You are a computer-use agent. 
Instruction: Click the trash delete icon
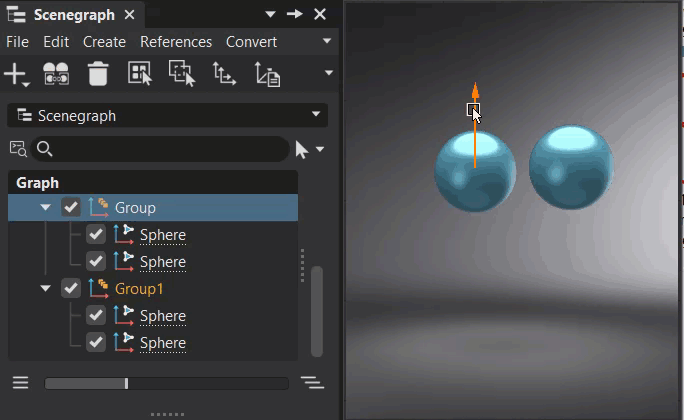tap(98, 74)
